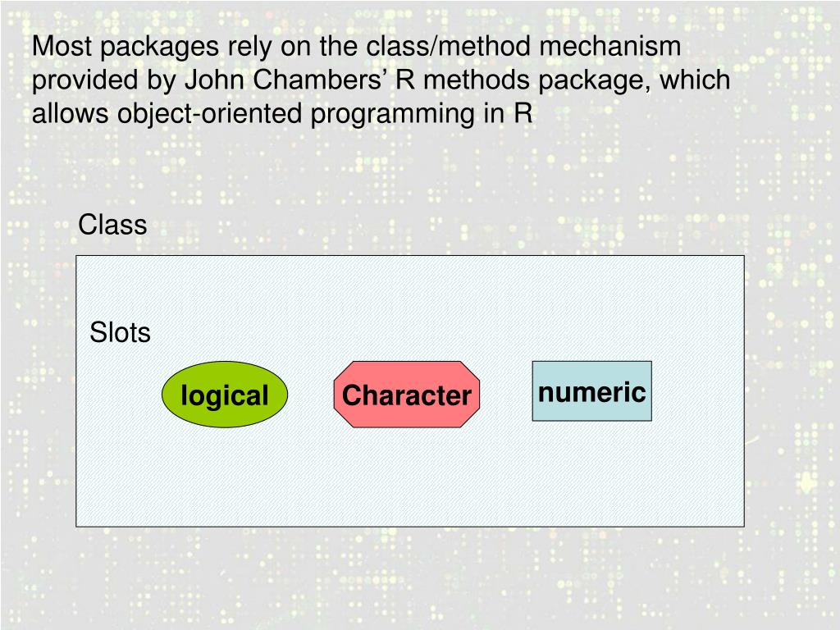The width and height of the screenshot is (840, 630).
Task: Select the red "Character" octagon shape
Action: pos(407,395)
